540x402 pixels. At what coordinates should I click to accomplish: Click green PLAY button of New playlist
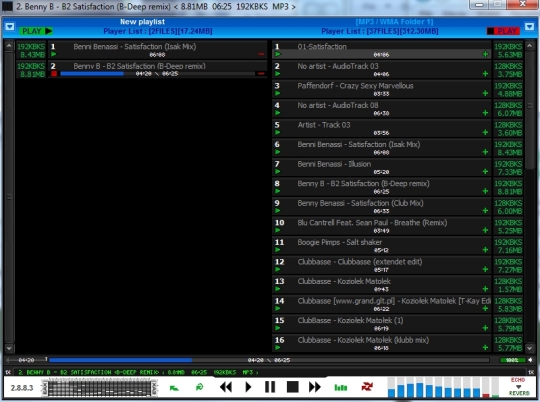click(36, 31)
